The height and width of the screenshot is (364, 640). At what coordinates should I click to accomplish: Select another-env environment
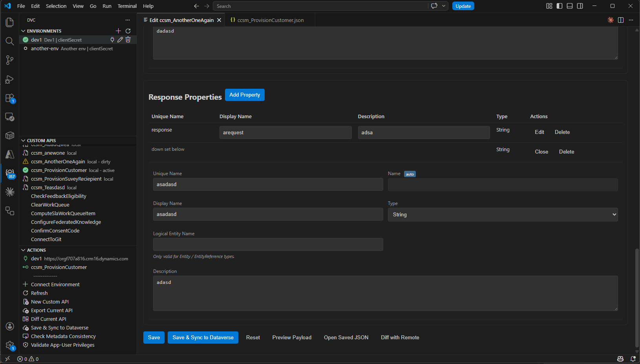pyautogui.click(x=78, y=48)
